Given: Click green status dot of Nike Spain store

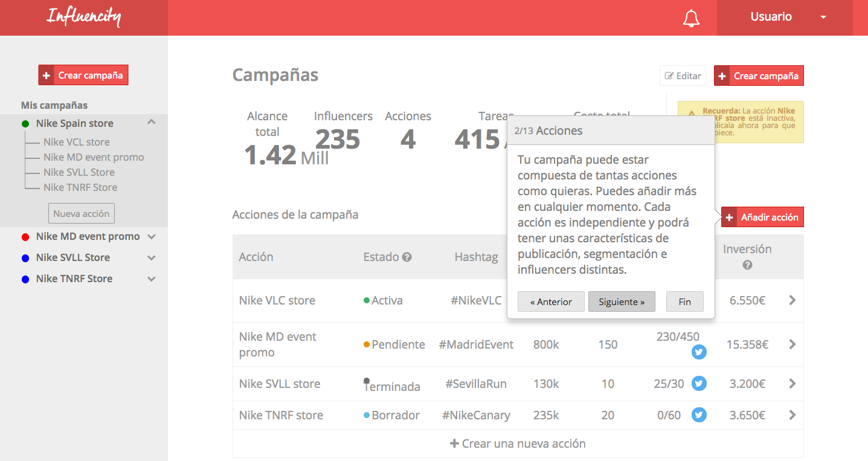Looking at the screenshot, I should tap(25, 124).
